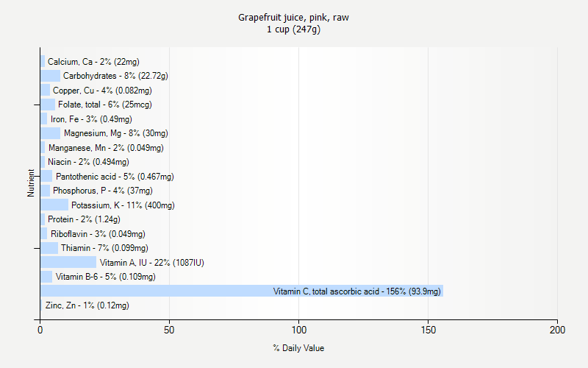Viewport: 588px width, 368px height.
Task: Click the blue Folate bar
Action: click(48, 105)
